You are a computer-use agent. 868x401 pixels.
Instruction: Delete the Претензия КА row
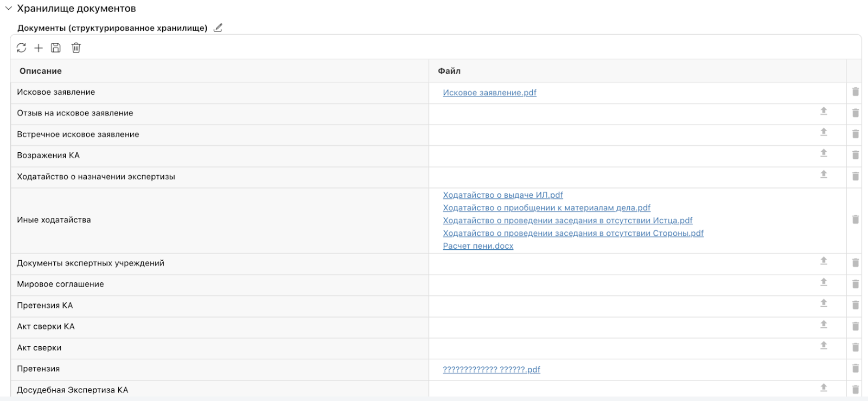[856, 305]
